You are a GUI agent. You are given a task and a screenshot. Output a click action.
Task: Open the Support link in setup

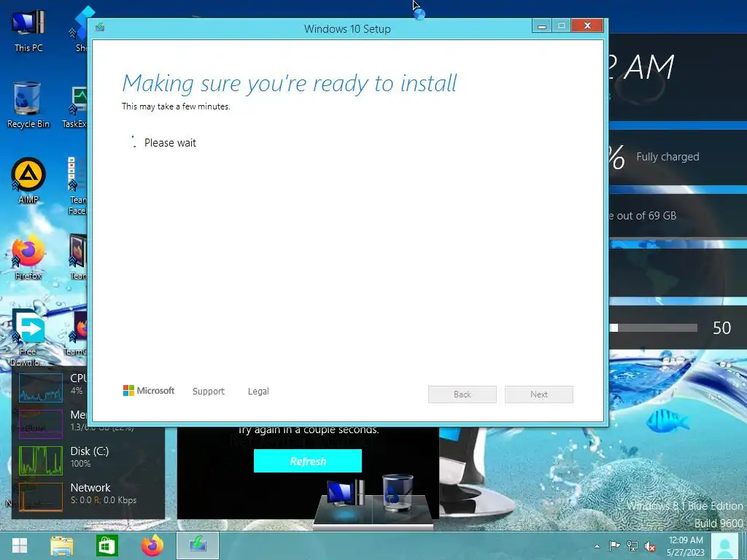coord(208,391)
